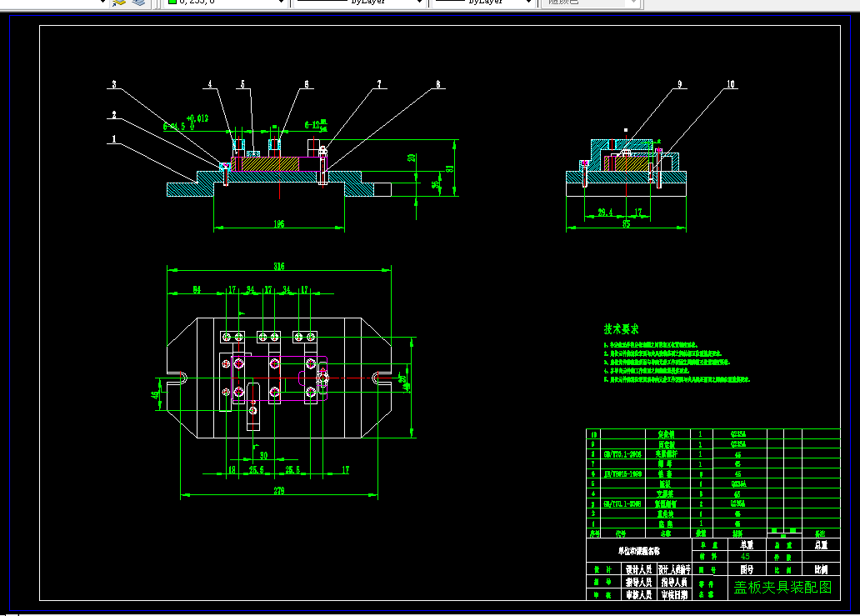The height and width of the screenshot is (616, 860).
Task: Select the green color swatch in the toolbar
Action: 172,3
